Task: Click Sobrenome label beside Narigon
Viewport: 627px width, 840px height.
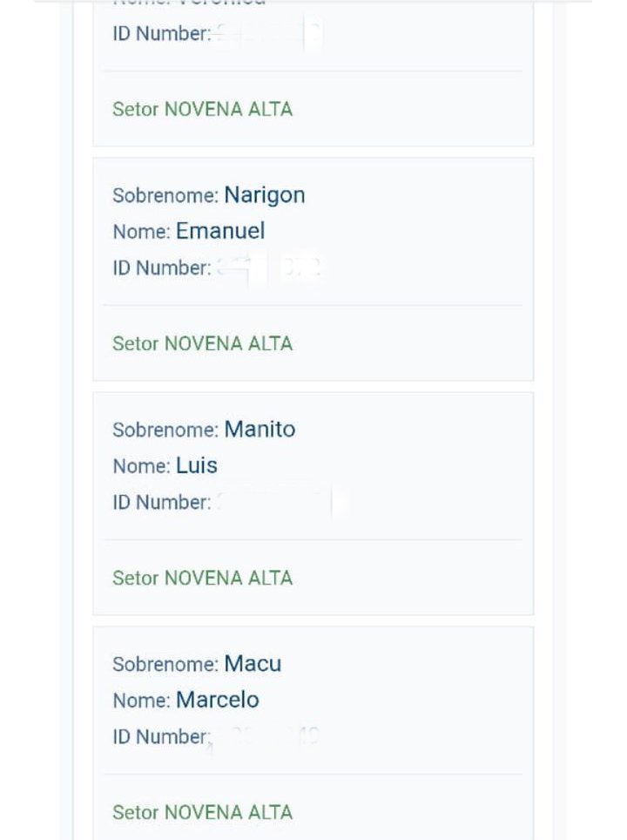Action: (x=165, y=195)
